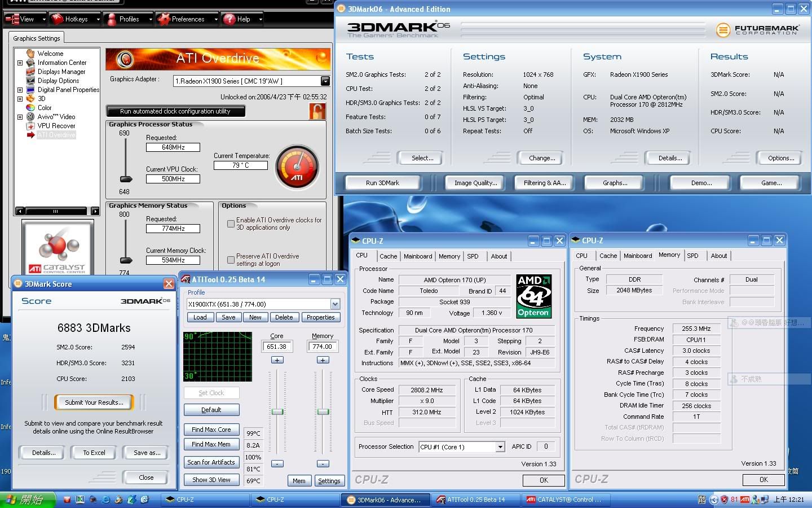Click Show 3D View in ATITool

[x=211, y=480]
